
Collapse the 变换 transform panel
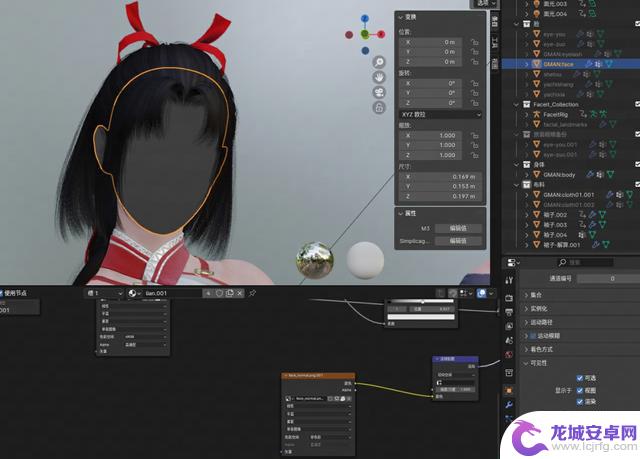(x=400, y=17)
